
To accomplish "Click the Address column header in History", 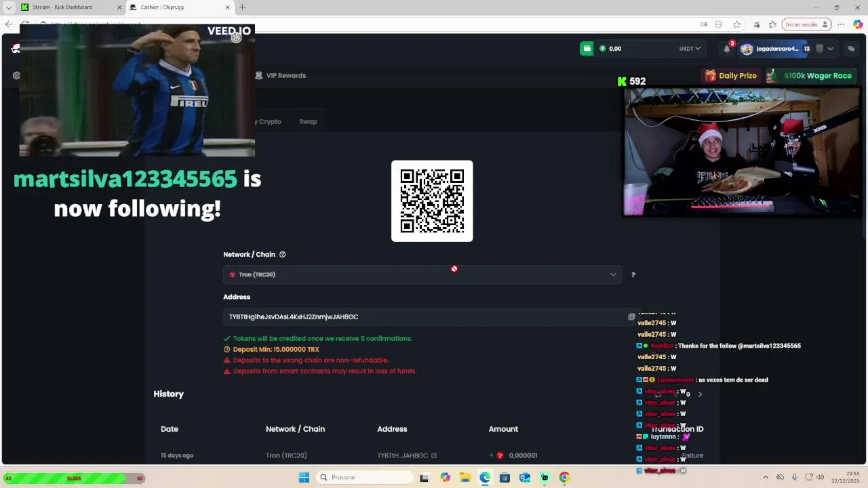I will click(392, 429).
